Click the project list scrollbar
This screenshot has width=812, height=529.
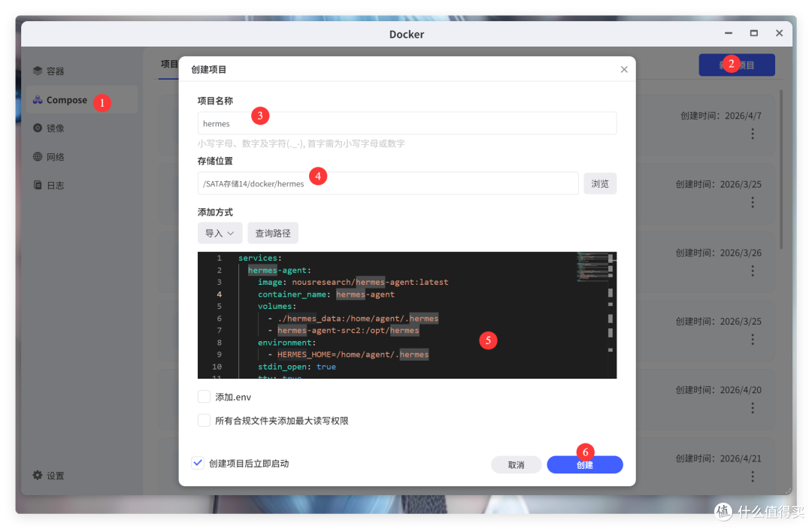[781, 169]
